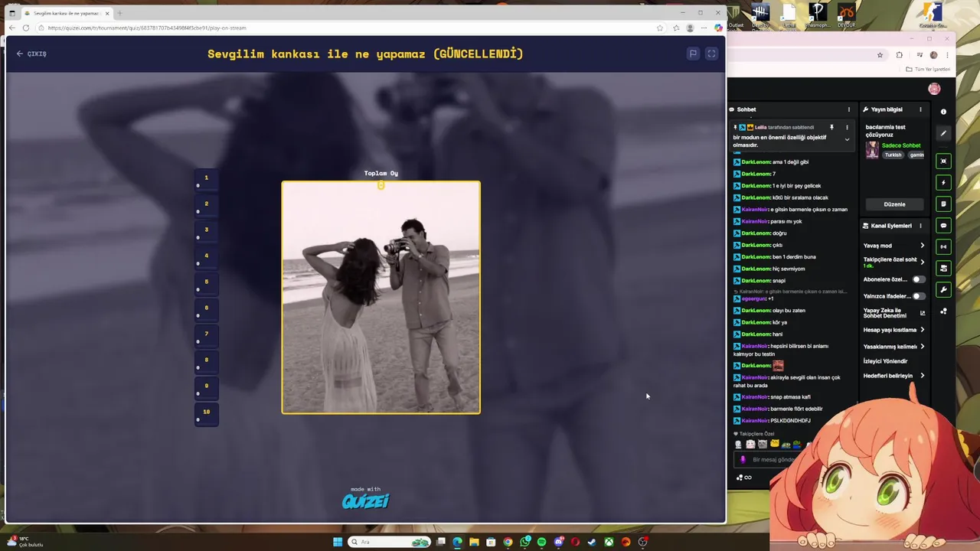Image resolution: width=980 pixels, height=551 pixels.
Task: Open pinned message three-dot options
Action: point(847,127)
